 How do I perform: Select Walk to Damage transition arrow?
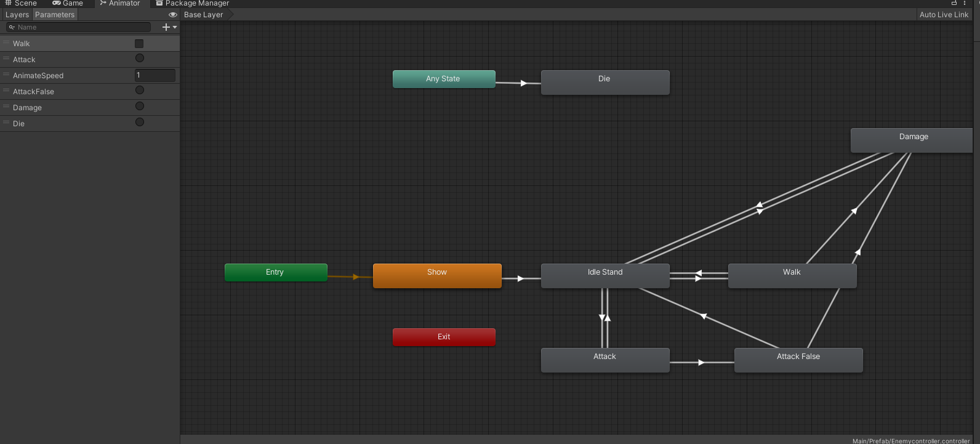[x=854, y=211]
